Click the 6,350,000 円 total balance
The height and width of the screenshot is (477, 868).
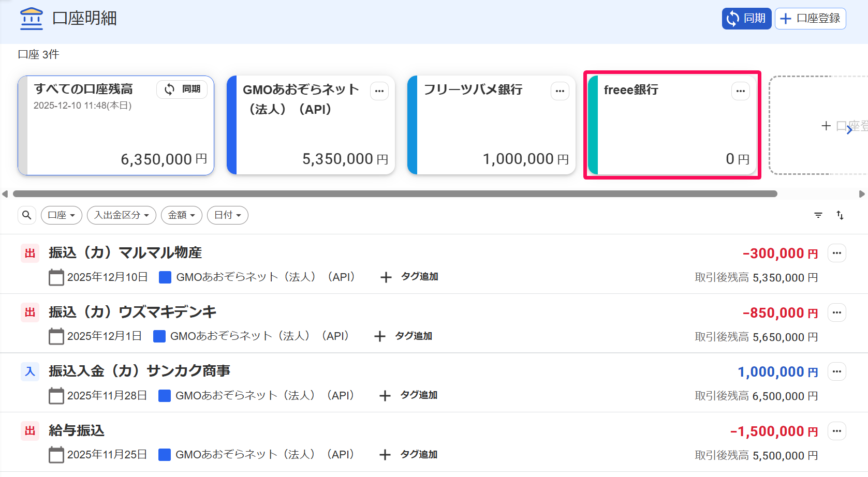point(164,159)
